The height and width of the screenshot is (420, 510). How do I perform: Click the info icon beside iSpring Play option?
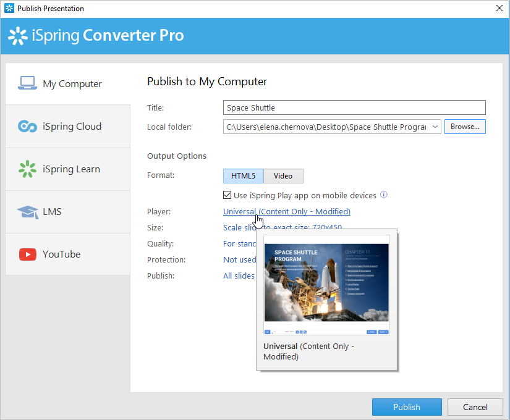pyautogui.click(x=384, y=195)
